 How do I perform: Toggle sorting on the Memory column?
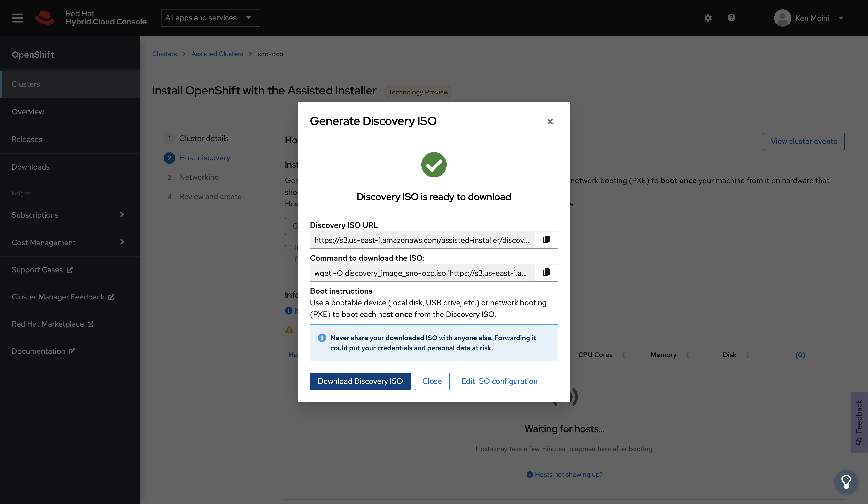tap(688, 354)
